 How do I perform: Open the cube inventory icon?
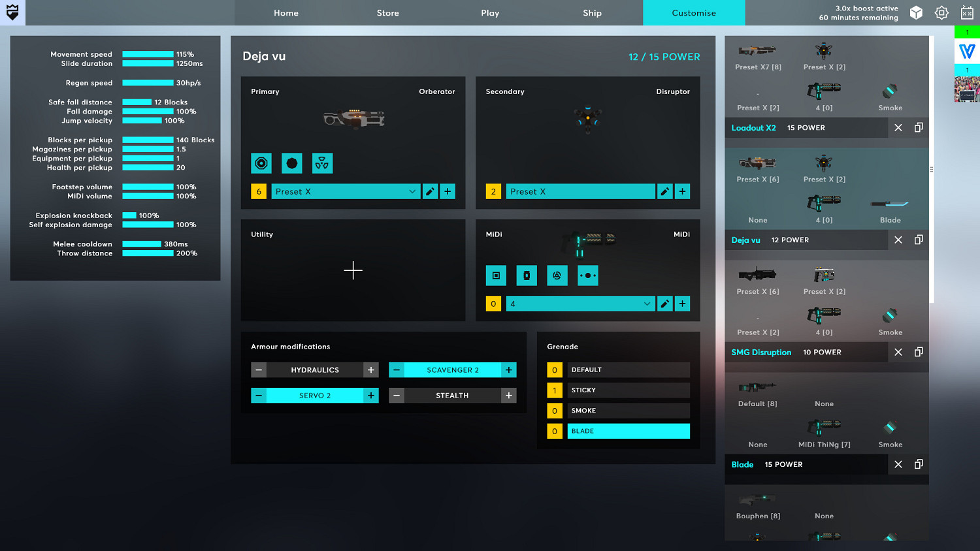916,13
